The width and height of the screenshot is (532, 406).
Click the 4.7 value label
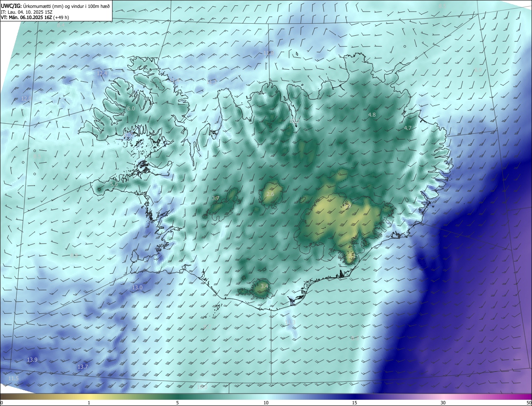point(408,128)
